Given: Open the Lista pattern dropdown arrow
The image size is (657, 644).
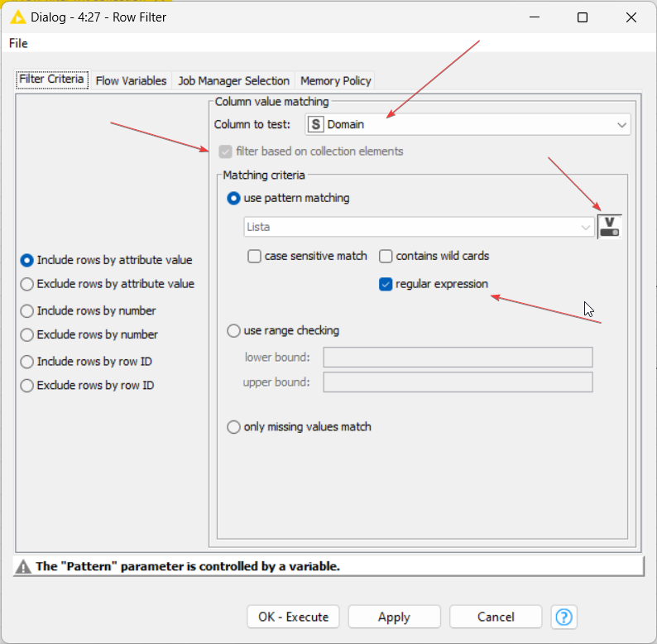Looking at the screenshot, I should (x=586, y=227).
